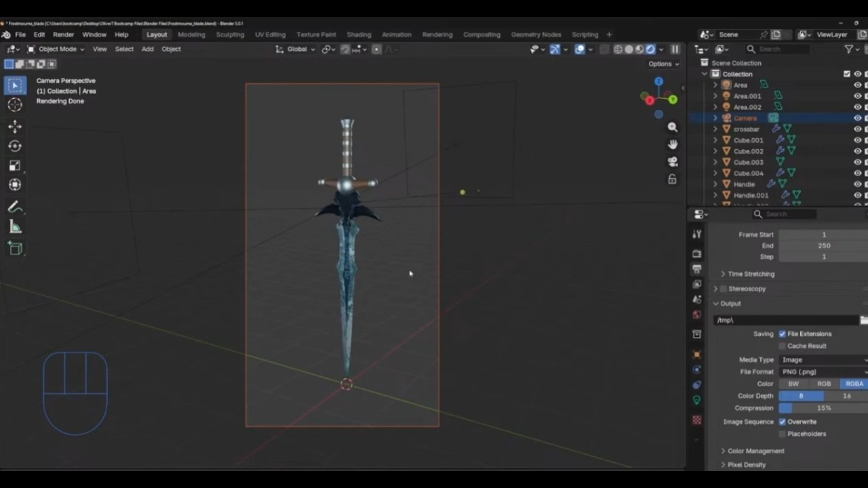Toggle File Extensions checkbox

tap(782, 334)
